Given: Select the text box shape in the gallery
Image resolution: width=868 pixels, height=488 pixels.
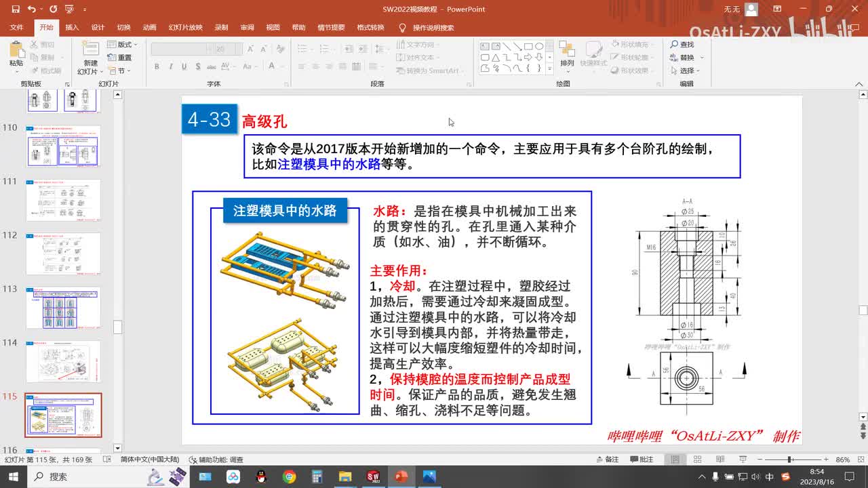Looking at the screenshot, I should 485,47.
